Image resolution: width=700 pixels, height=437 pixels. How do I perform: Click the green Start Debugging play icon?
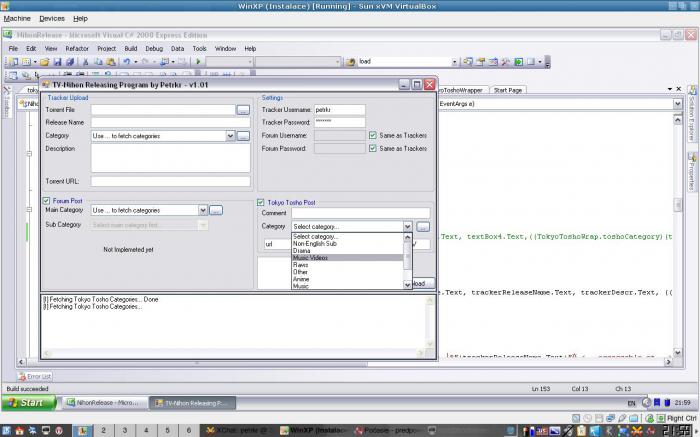(198, 62)
